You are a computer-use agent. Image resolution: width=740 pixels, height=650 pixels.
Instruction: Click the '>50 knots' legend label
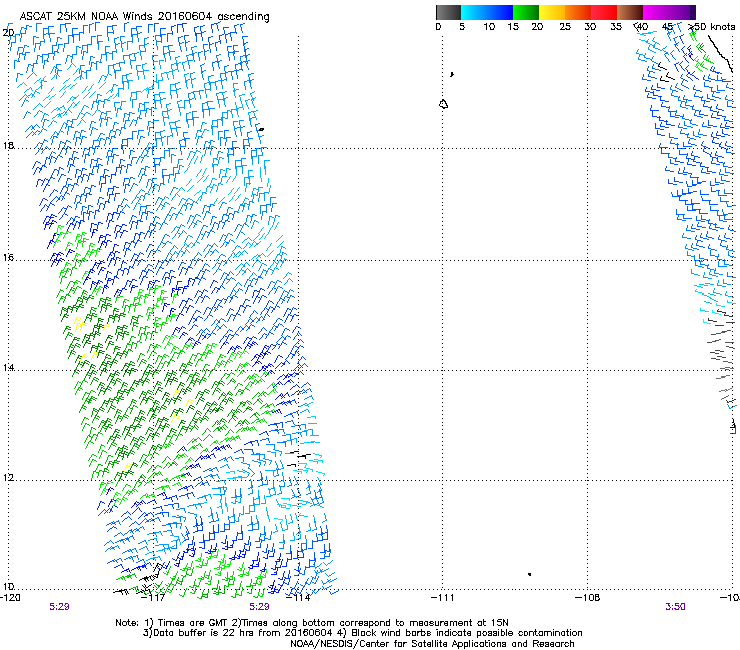coord(712,26)
